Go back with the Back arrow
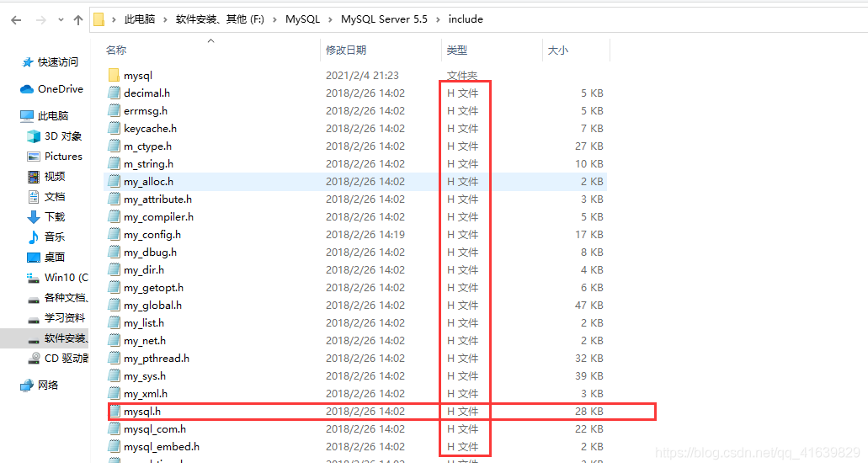 pyautogui.click(x=16, y=20)
